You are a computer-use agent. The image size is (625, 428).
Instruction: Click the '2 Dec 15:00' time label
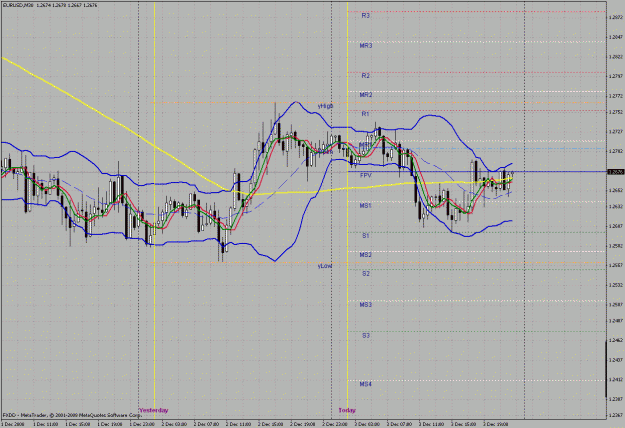[x=270, y=424]
